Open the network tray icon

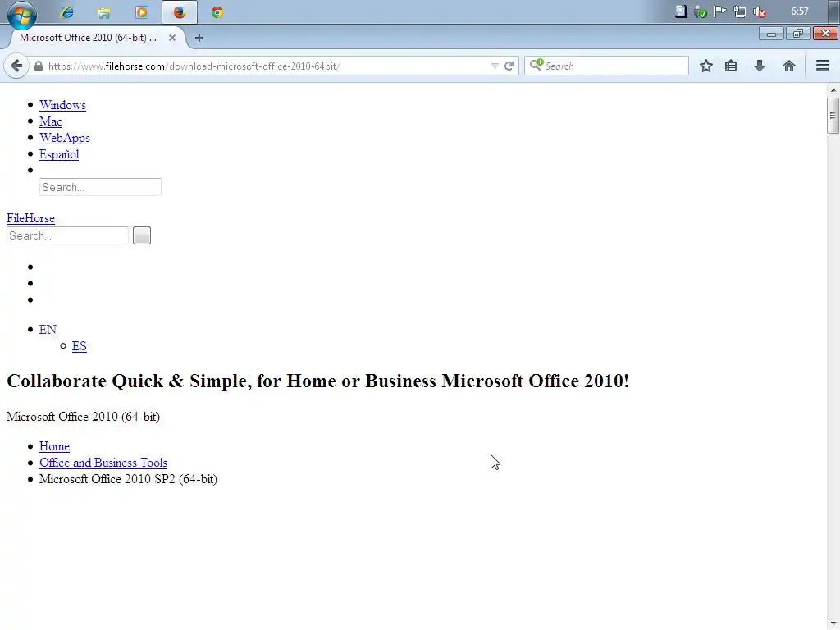[x=740, y=11]
